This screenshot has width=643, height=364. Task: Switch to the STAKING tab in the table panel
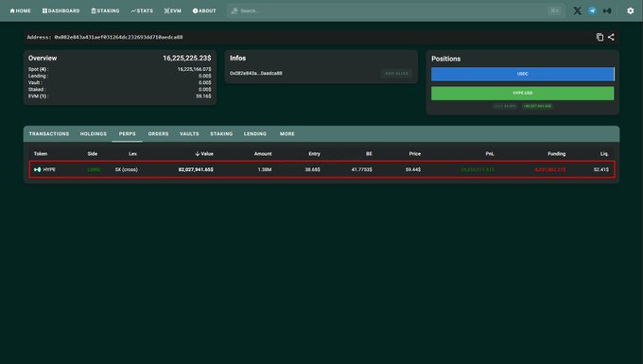(221, 134)
